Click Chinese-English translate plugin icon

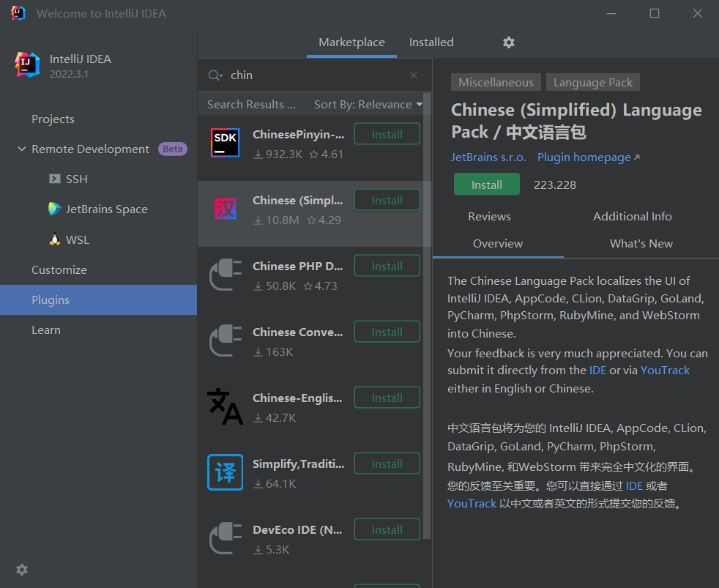226,406
